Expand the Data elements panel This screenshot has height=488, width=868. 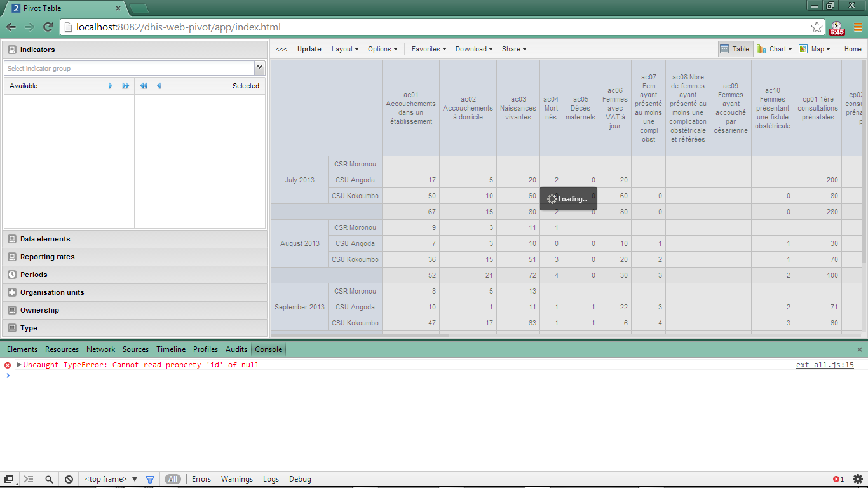coord(45,239)
